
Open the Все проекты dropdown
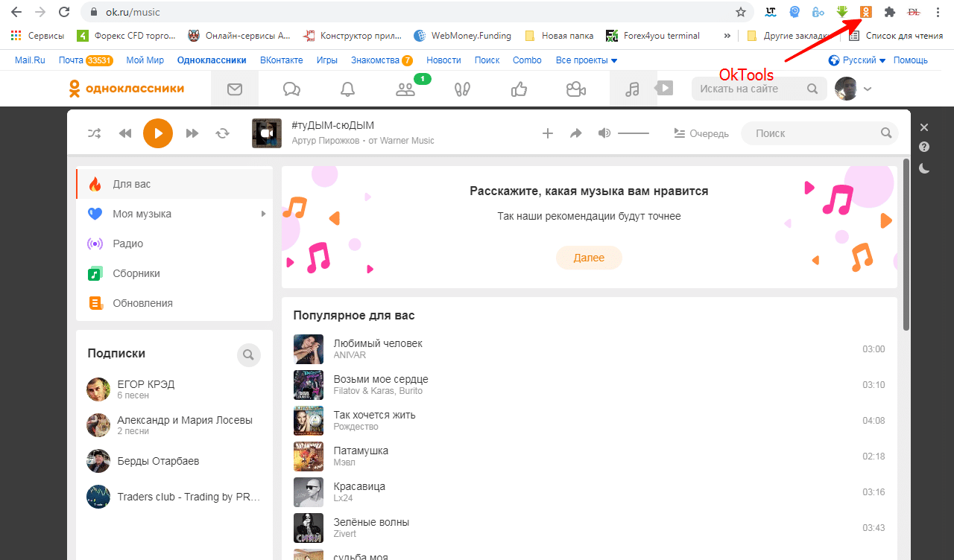click(x=587, y=60)
